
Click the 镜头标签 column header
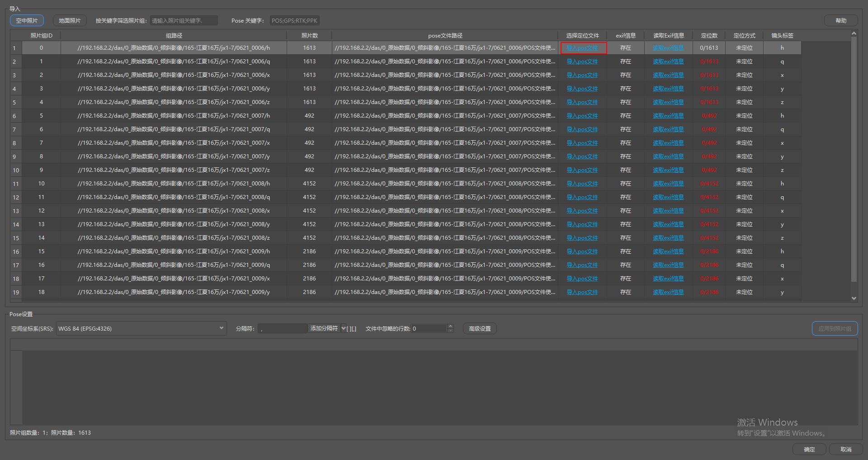pos(782,35)
